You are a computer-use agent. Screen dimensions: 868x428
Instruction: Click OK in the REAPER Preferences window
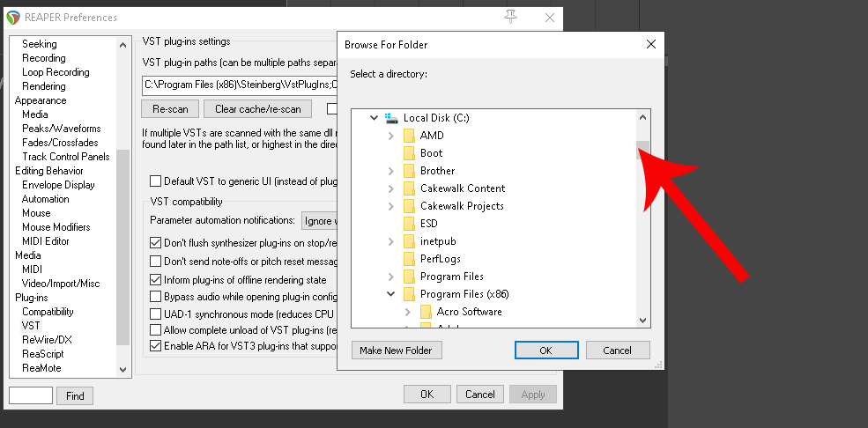click(427, 395)
